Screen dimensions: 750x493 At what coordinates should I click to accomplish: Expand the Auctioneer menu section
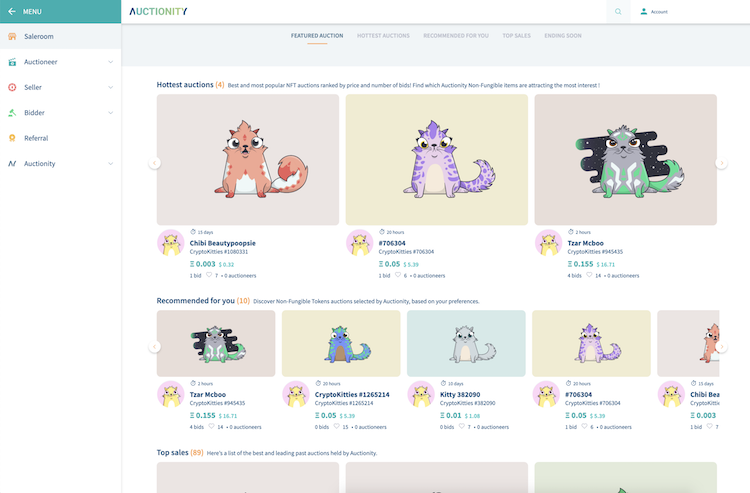(x=111, y=62)
